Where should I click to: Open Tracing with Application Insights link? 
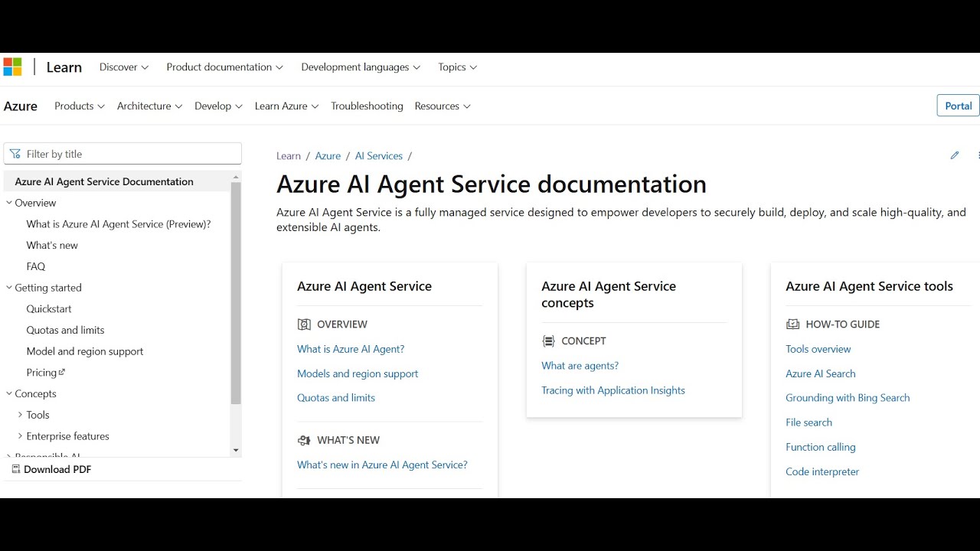point(613,390)
